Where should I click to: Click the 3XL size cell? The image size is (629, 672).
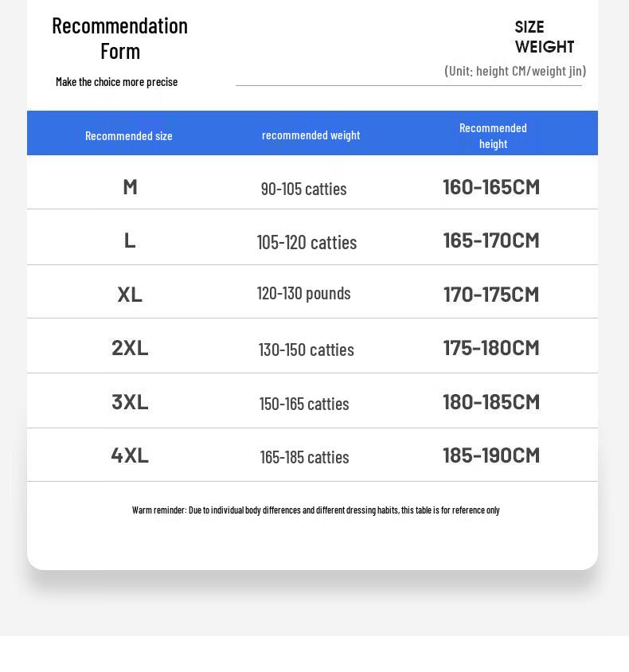pyautogui.click(x=130, y=402)
